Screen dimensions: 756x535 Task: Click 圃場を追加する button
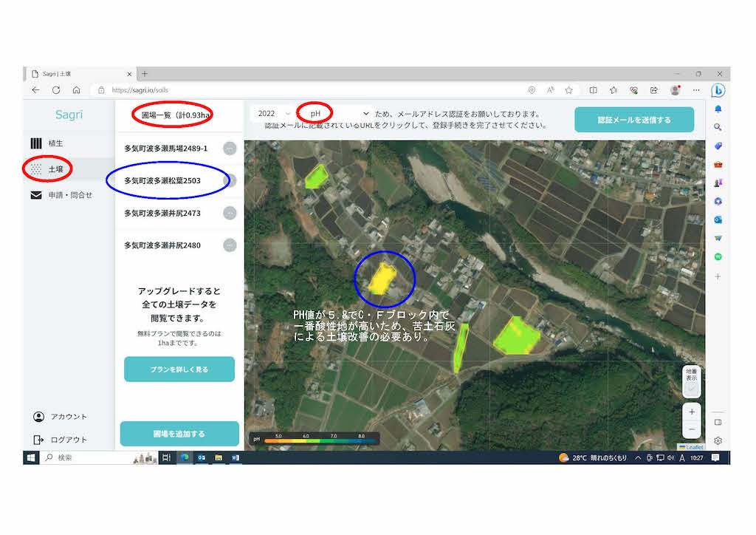click(x=179, y=434)
